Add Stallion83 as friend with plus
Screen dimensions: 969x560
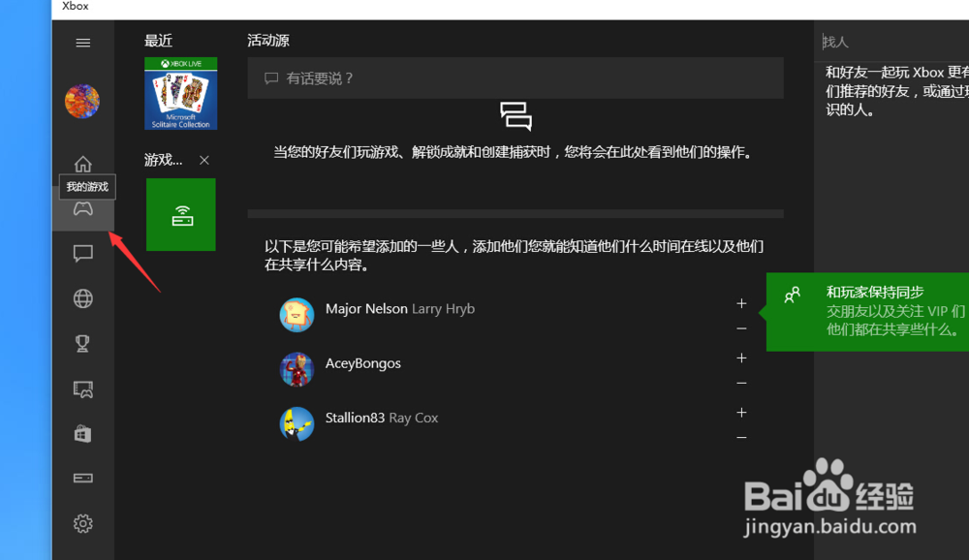click(741, 413)
